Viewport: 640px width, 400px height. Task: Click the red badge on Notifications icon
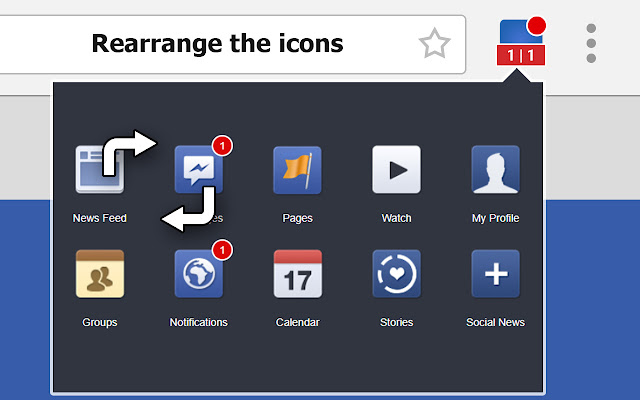coord(222,250)
